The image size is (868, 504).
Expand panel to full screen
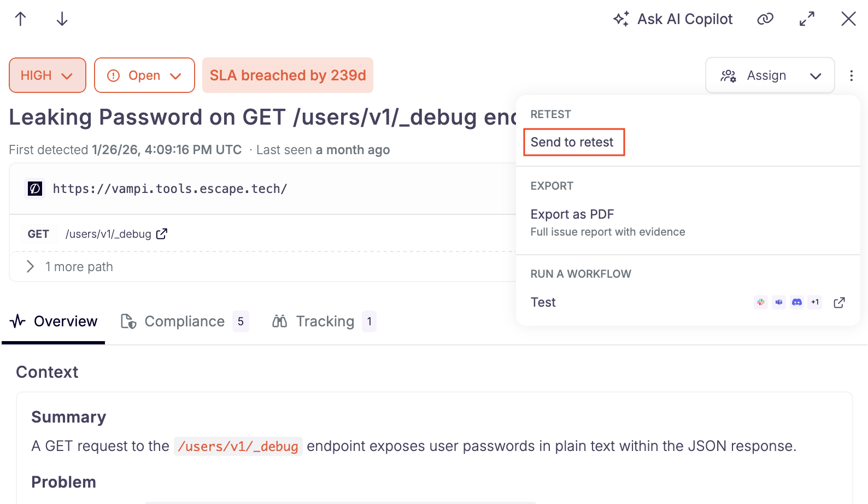click(x=807, y=19)
